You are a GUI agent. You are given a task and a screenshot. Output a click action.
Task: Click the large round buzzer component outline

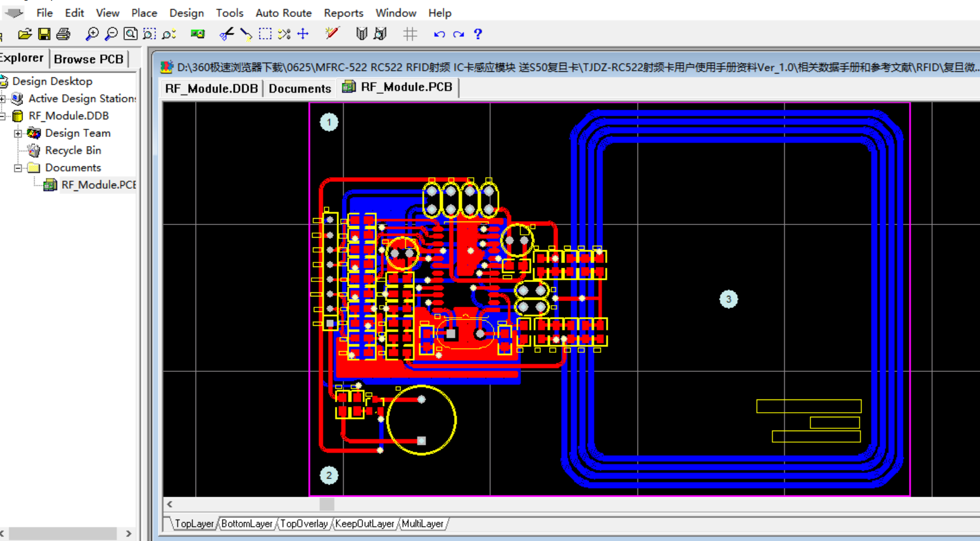coord(422,420)
